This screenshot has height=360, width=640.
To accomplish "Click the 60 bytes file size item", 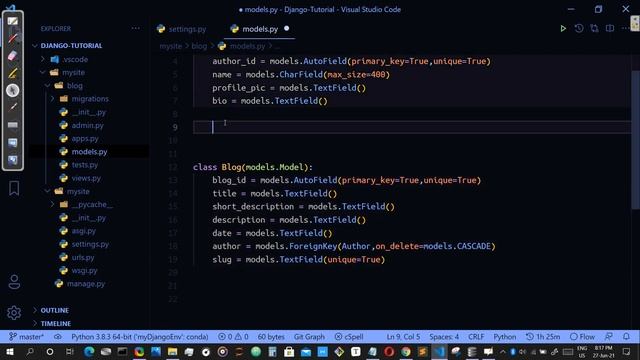I will 271,337.
